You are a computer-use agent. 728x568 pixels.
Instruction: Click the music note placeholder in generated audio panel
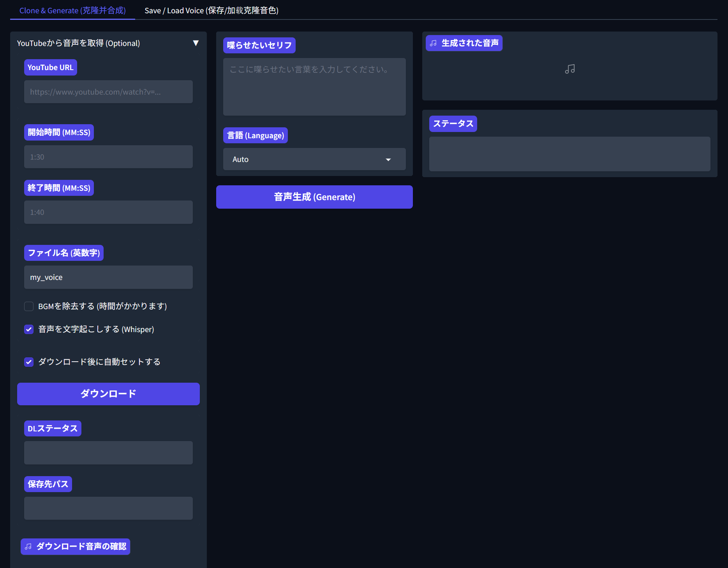(569, 69)
